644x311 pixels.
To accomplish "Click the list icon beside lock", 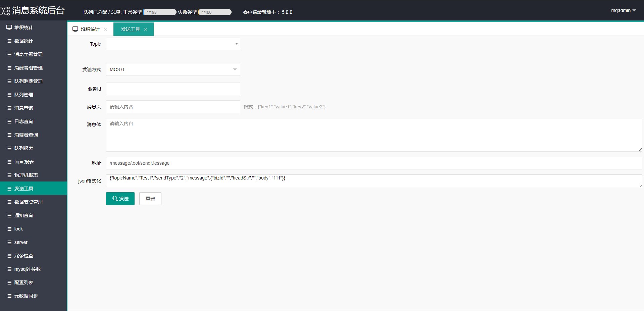I will tap(9, 229).
